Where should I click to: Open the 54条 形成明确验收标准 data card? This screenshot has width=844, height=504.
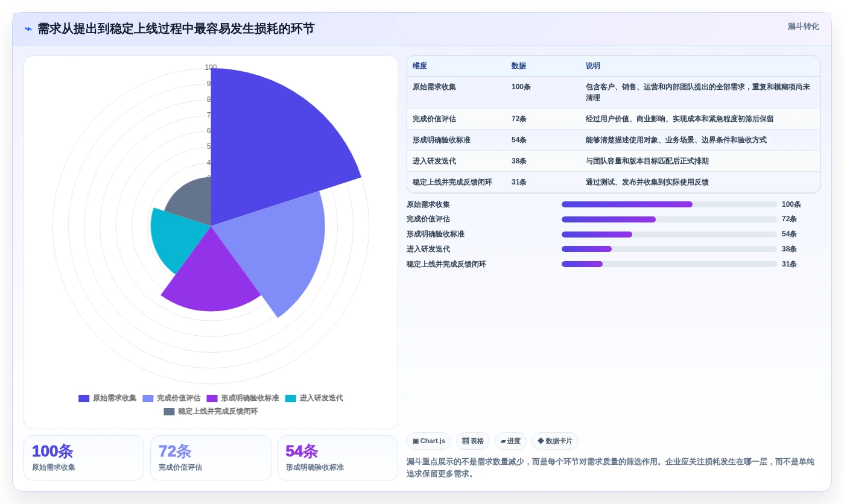click(x=338, y=458)
